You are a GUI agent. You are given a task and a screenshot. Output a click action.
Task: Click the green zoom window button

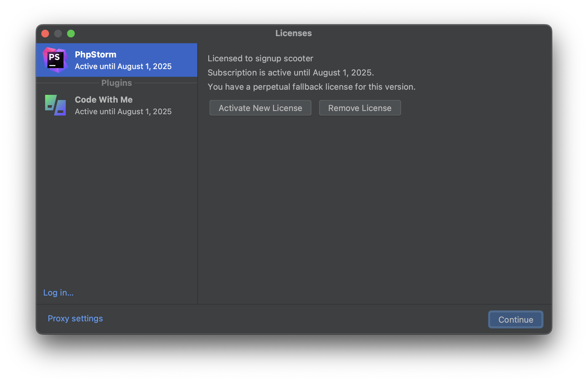[x=71, y=34]
